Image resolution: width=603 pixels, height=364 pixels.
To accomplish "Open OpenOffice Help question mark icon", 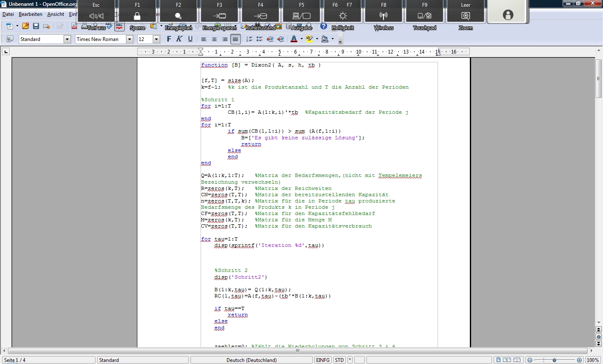I will click(x=324, y=26).
